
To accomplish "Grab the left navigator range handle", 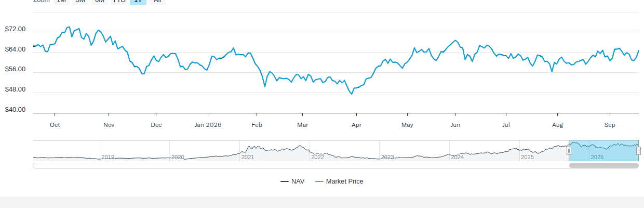I will [x=569, y=151].
